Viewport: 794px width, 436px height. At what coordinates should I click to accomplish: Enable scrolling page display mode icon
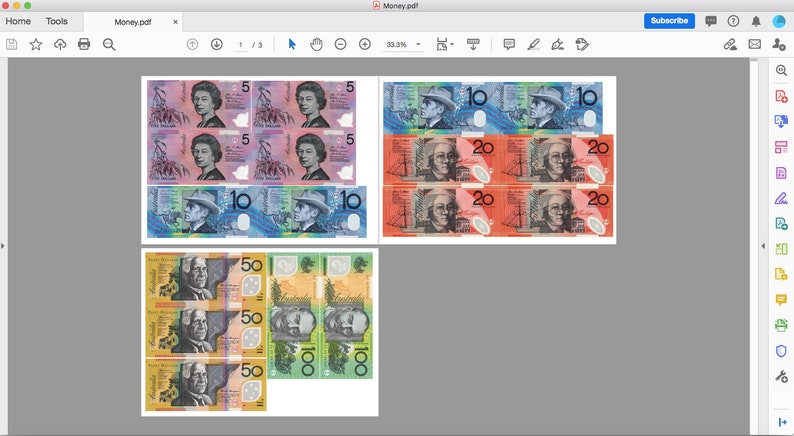pos(473,45)
